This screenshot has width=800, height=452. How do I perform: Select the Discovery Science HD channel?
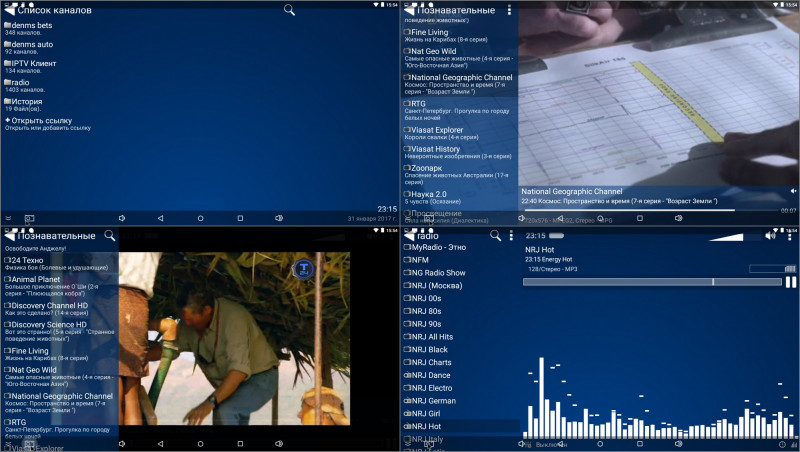60,331
